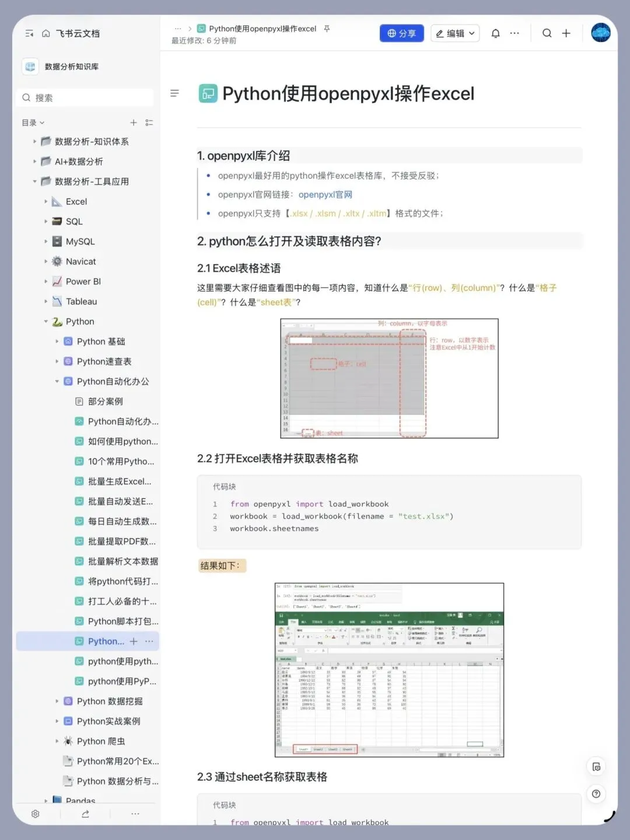Expand the SQL tree node
Viewport: 630px width, 840px height.
[x=46, y=222]
